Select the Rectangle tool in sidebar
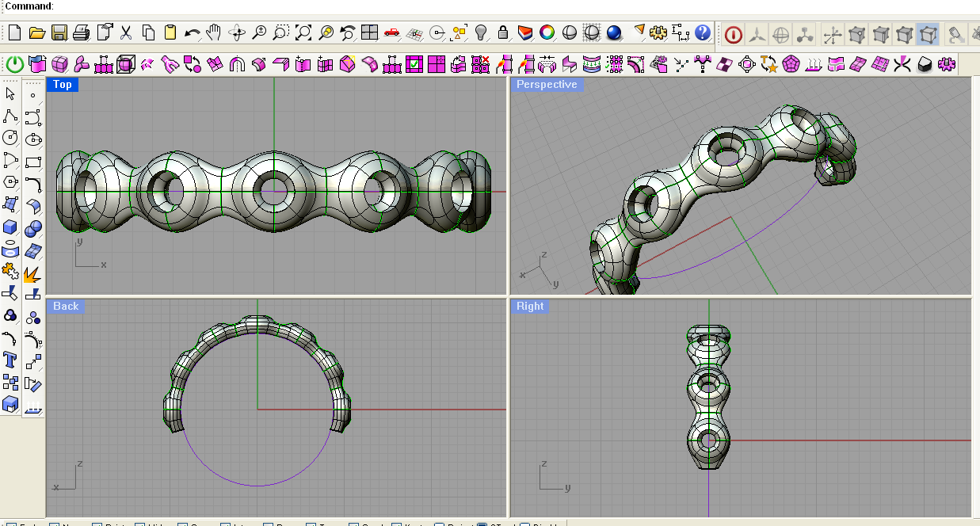The image size is (980, 526). click(x=32, y=162)
